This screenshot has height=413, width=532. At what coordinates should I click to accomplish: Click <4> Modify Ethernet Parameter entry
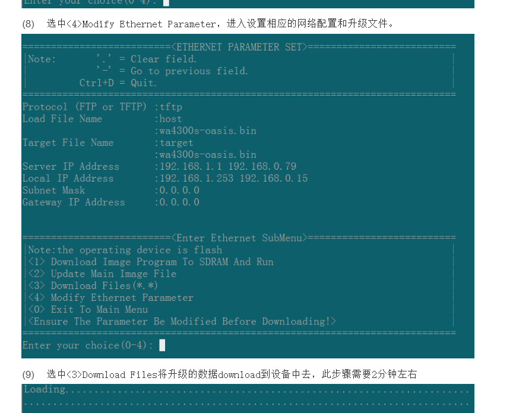[x=110, y=298]
